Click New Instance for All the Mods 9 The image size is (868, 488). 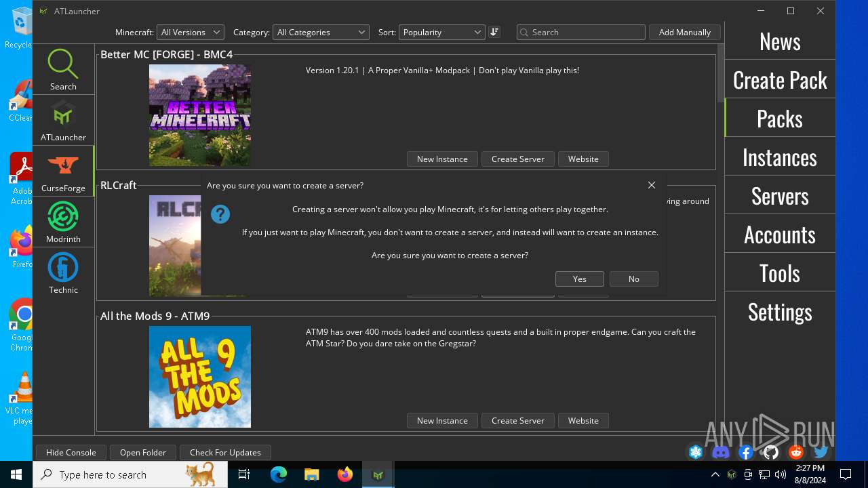tap(442, 420)
